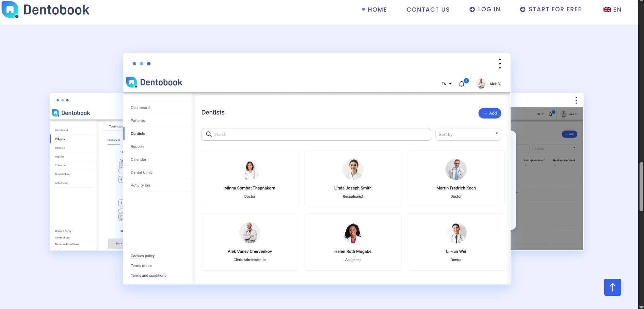Image resolution: width=644 pixels, height=309 pixels.
Task: Select Dashboard in the left background window sidebar
Action: point(62,130)
